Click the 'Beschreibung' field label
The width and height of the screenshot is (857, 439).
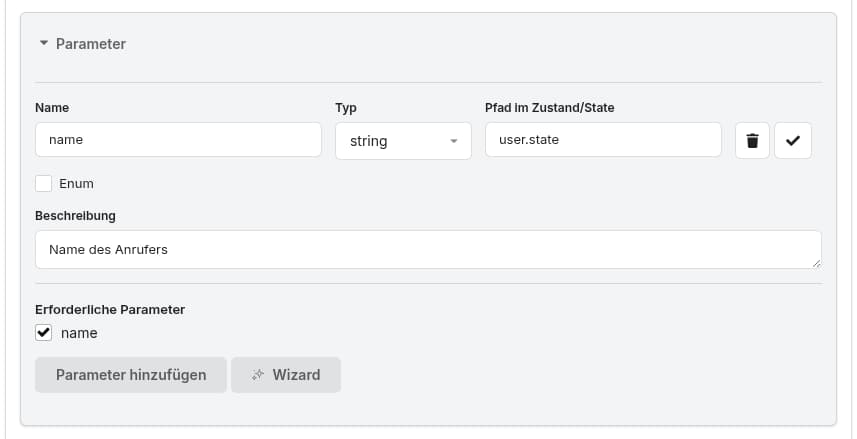pyautogui.click(x=75, y=215)
